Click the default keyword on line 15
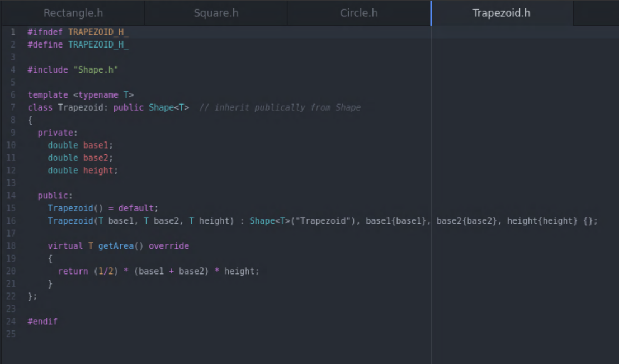Viewport: 619px width, 364px height. point(136,209)
